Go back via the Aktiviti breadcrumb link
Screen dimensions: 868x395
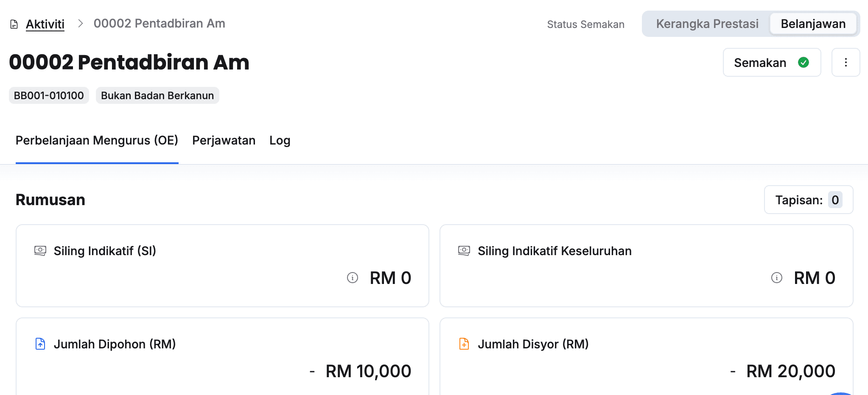pos(45,24)
